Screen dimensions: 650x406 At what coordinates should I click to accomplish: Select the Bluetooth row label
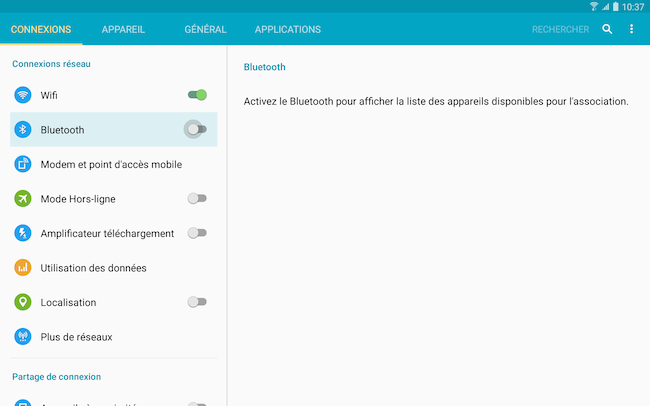point(62,130)
